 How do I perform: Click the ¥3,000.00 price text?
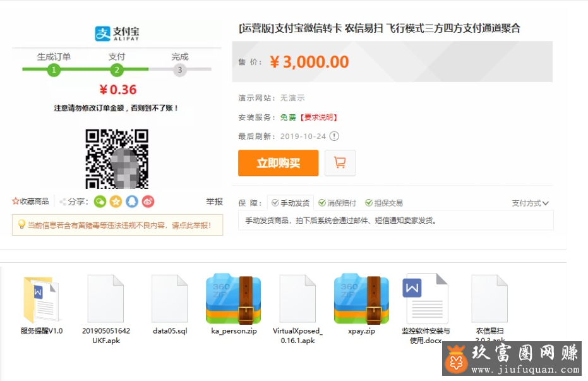click(x=309, y=62)
